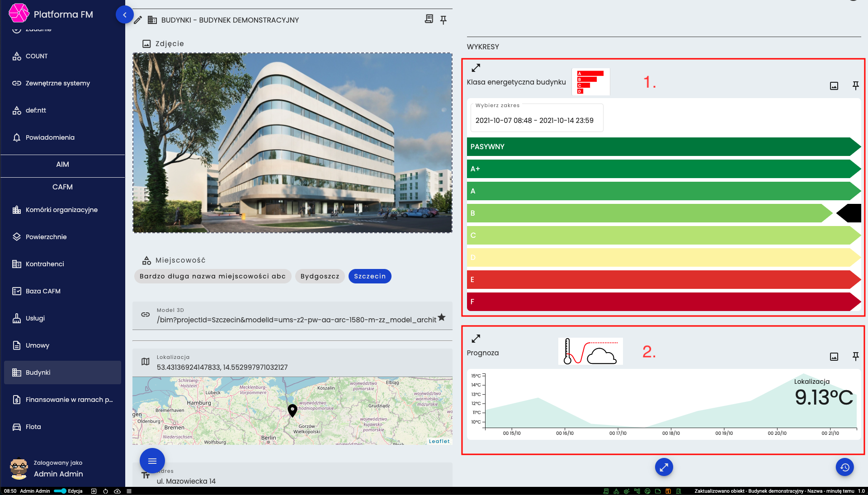Click the energy class chart thumbnail
Image resolution: width=868 pixels, height=495 pixels.
point(590,82)
